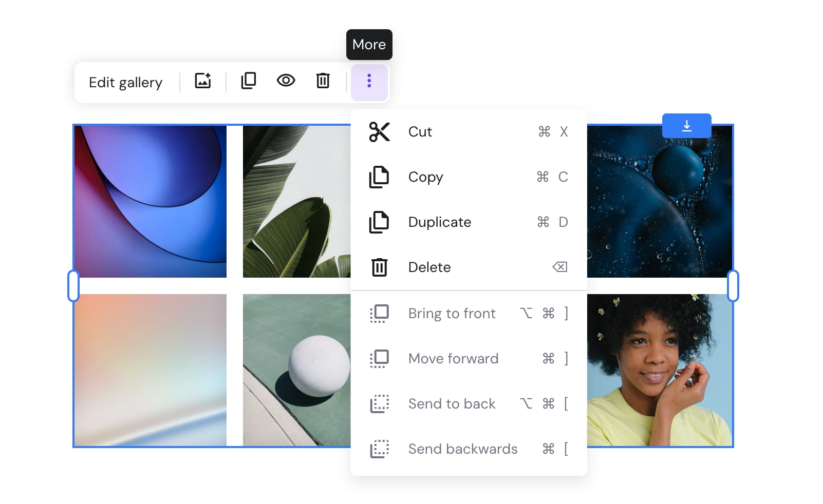This screenshot has height=504, width=823.
Task: Click the trash icon to delete the gallery
Action: [323, 81]
